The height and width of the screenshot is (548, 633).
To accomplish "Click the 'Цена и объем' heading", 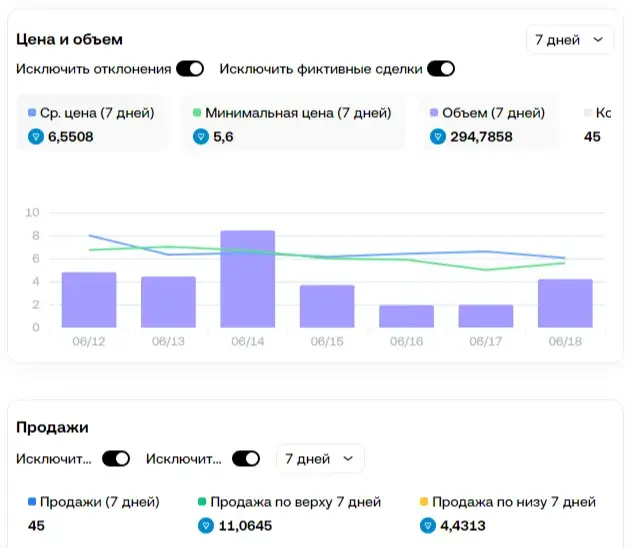I will point(69,40).
